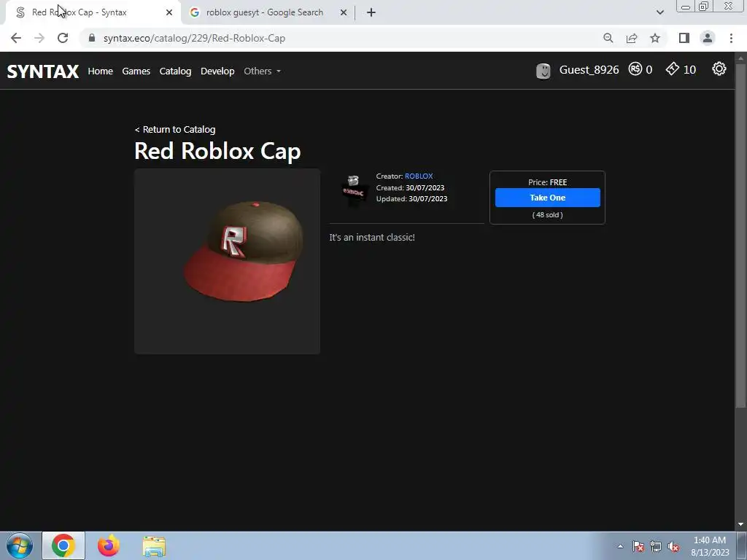The height and width of the screenshot is (560, 747).
Task: Click the scrollbar down arrow
Action: click(740, 524)
